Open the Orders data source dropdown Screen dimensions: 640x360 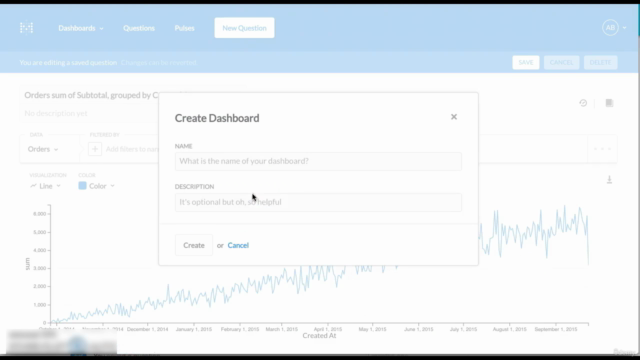point(43,149)
